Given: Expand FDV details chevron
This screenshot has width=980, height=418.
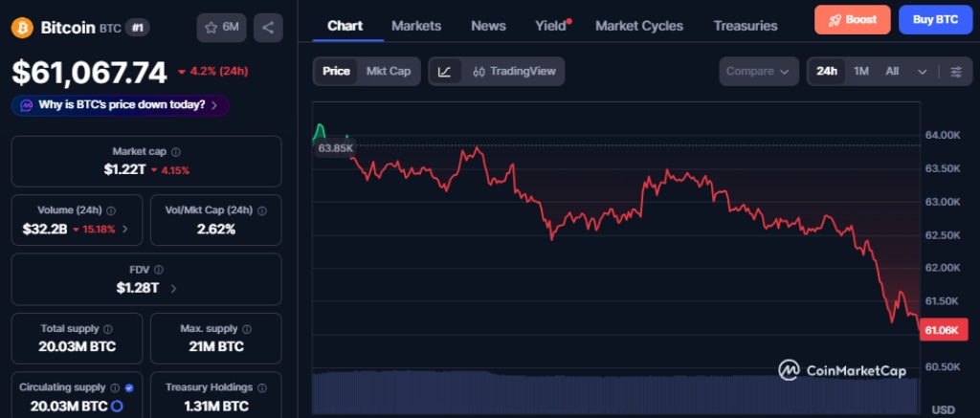Looking at the screenshot, I should (x=173, y=288).
